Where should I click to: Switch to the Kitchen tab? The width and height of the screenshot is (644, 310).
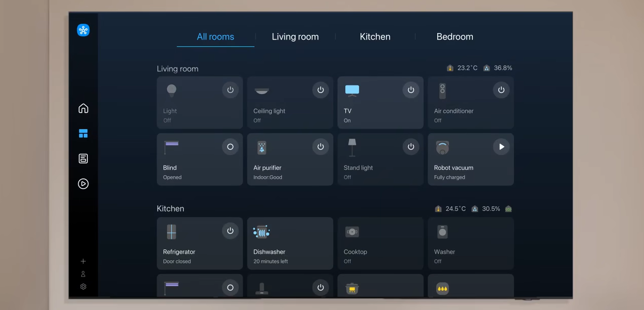375,37
